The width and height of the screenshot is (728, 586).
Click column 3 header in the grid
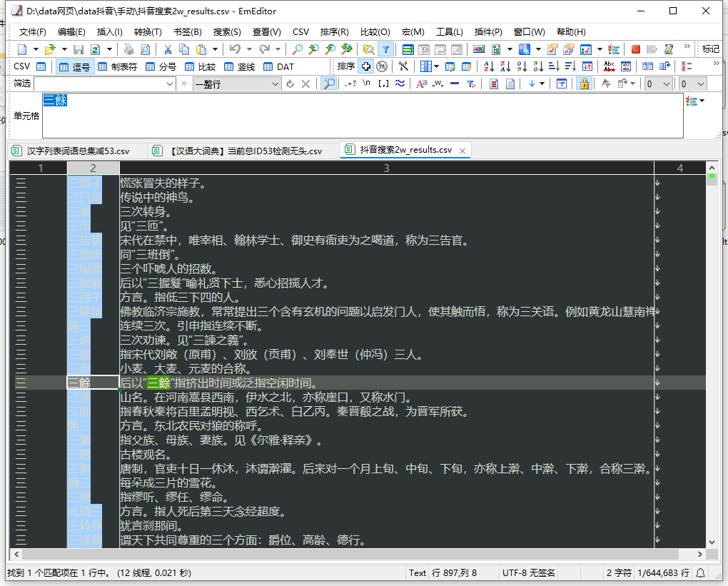point(386,168)
